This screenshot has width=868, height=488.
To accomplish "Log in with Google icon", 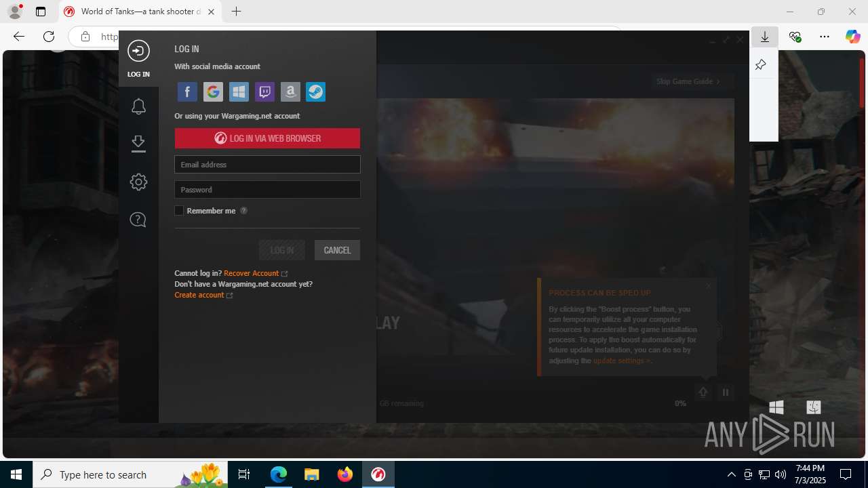I will pyautogui.click(x=213, y=91).
